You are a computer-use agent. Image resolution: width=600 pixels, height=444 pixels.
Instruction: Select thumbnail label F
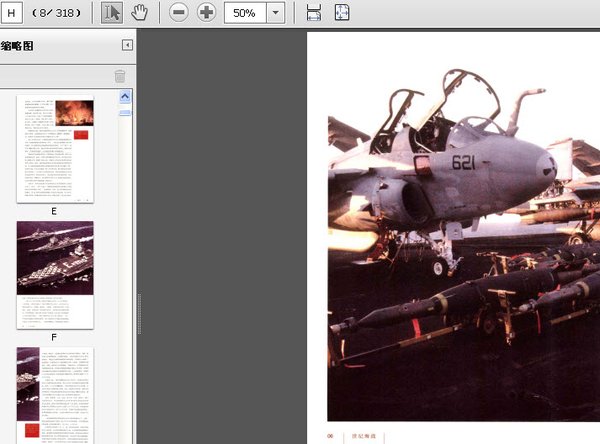click(x=54, y=337)
